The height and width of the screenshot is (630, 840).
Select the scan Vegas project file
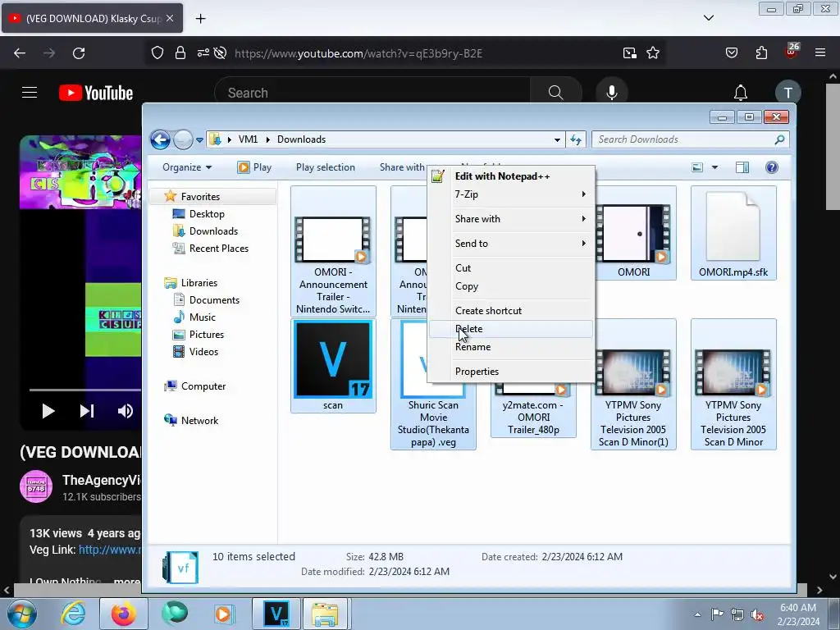click(x=333, y=366)
